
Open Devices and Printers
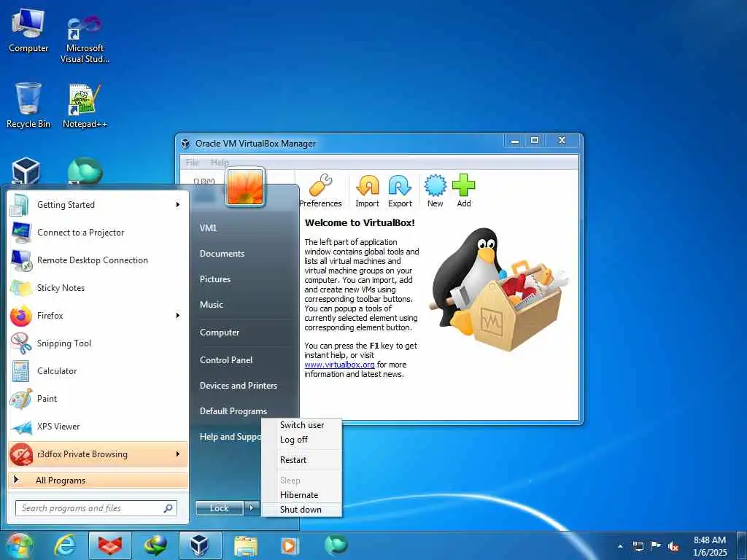[x=239, y=386]
